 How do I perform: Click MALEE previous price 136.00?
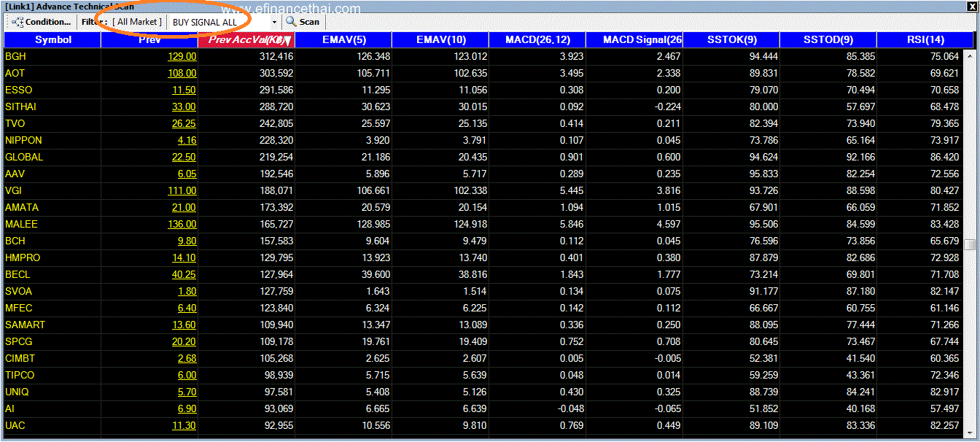pyautogui.click(x=182, y=224)
